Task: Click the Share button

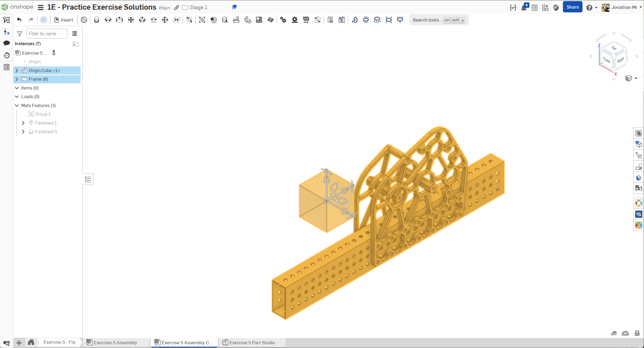Action: pyautogui.click(x=572, y=7)
